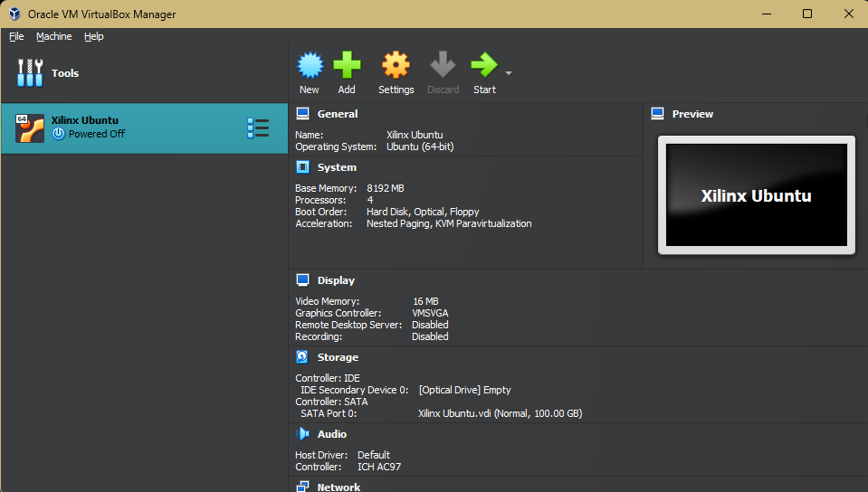The image size is (868, 492).
Task: Open the General section heading link
Action: 337,114
